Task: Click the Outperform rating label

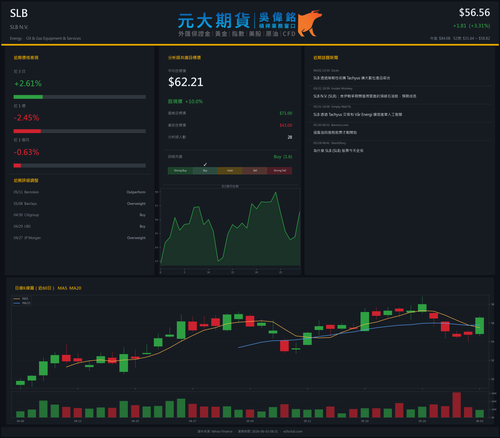Action: tap(136, 192)
